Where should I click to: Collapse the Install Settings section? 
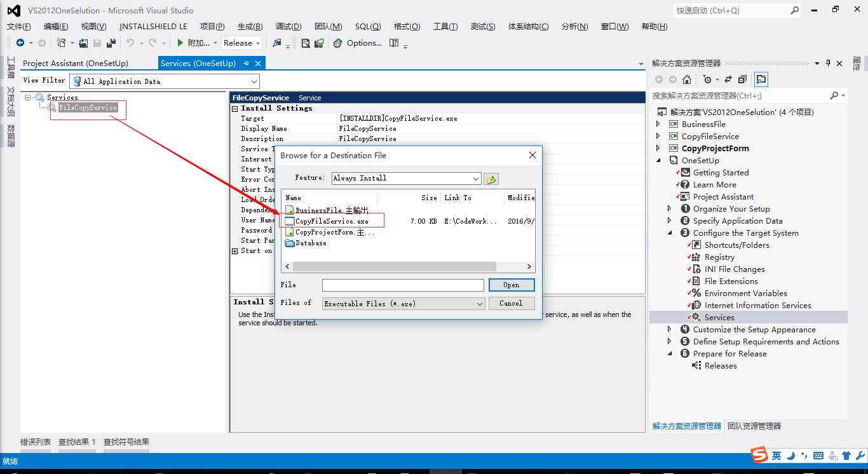pos(235,109)
